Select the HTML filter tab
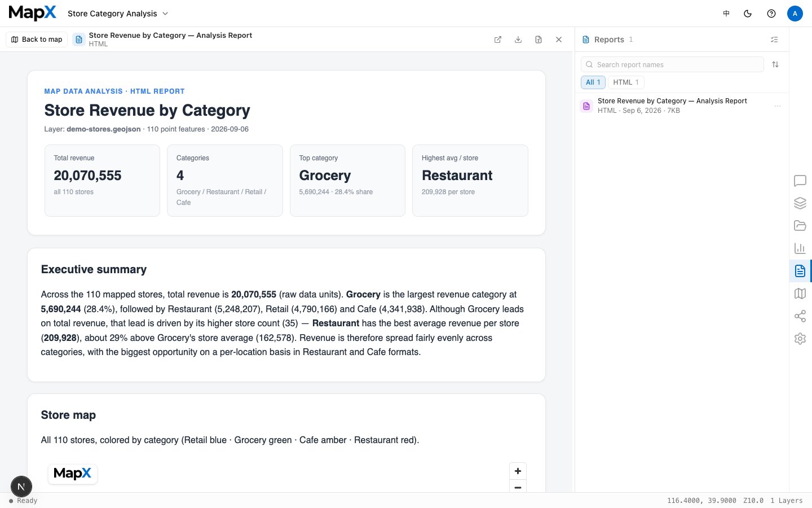The height and width of the screenshot is (508, 812). click(x=626, y=82)
